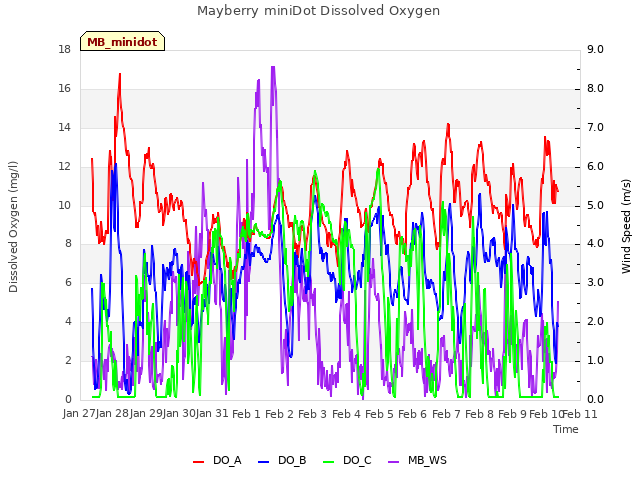Click the 12 value on left axis
The width and height of the screenshot is (640, 480).
click(x=64, y=167)
